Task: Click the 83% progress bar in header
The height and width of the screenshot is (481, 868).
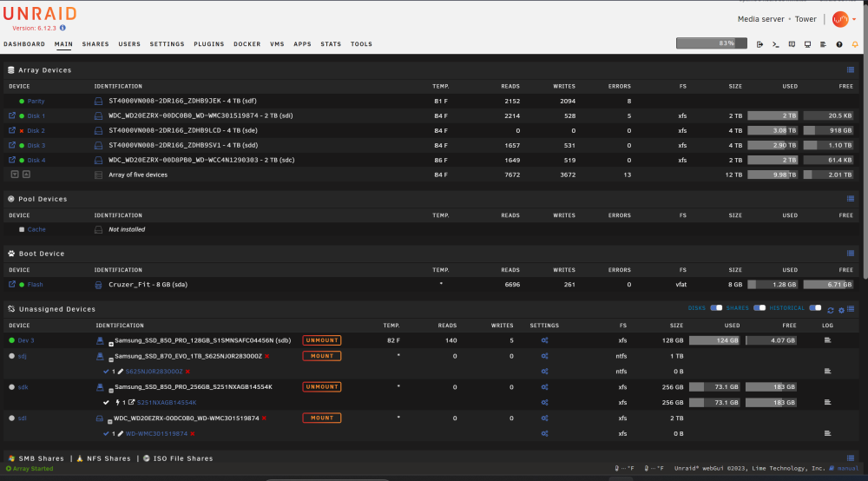Action: (712, 43)
